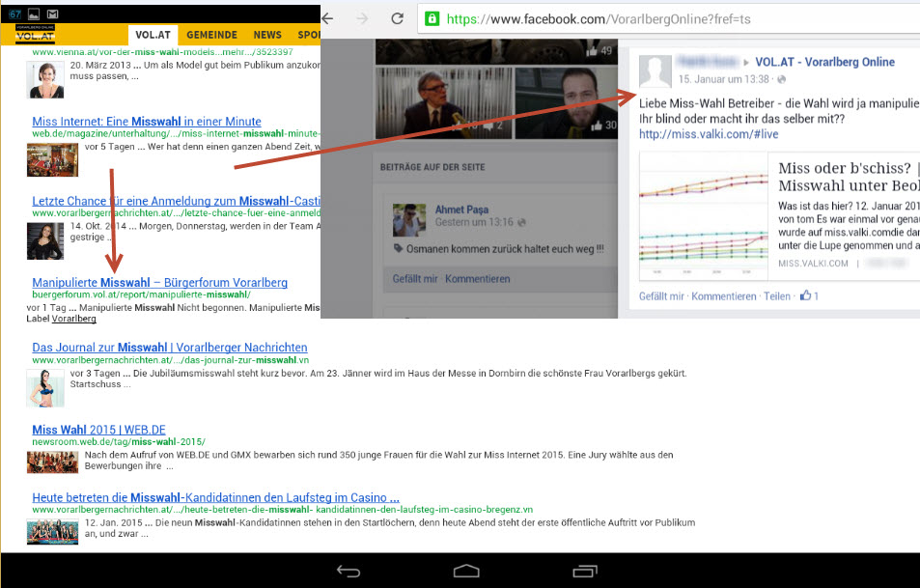The height and width of the screenshot is (588, 920).
Task: Open the 'Miss oder b'schiss?' preview title
Action: (849, 177)
